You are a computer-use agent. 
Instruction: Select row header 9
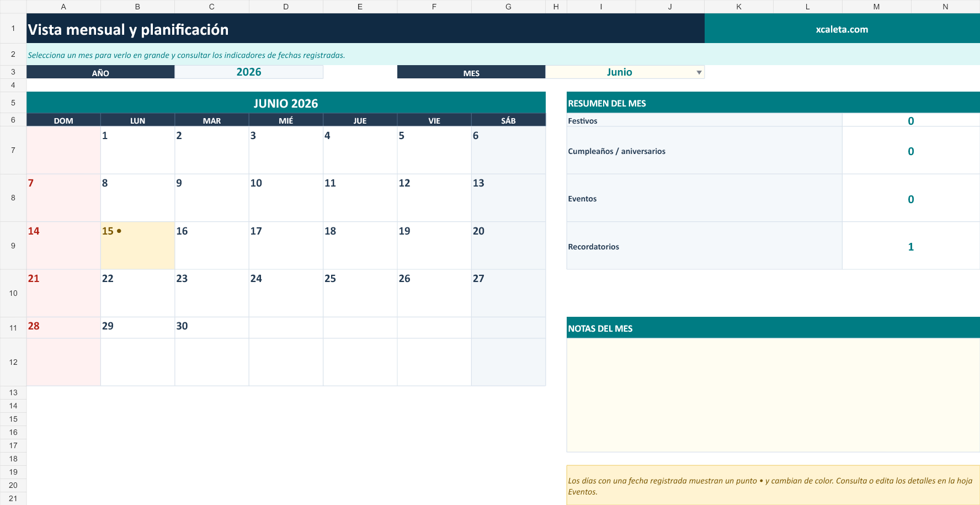13,246
